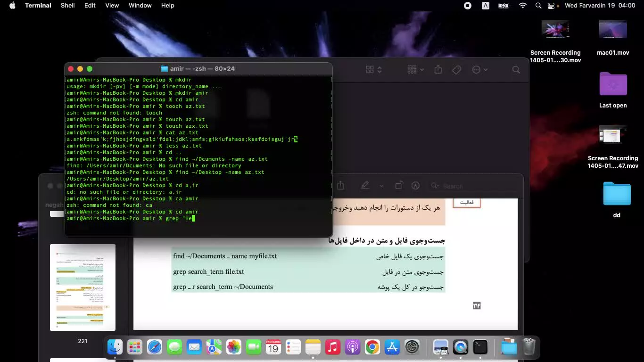
Task: Click the Finder window search icon
Action: pyautogui.click(x=516, y=70)
